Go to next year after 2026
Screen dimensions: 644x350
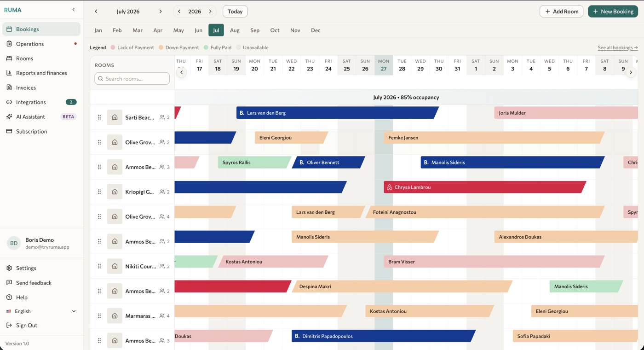[x=210, y=12]
